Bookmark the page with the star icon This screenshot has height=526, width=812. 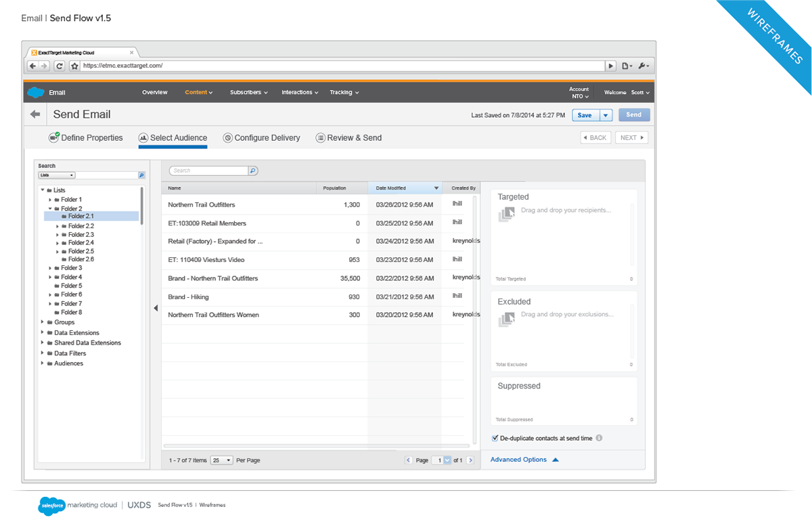click(x=75, y=66)
